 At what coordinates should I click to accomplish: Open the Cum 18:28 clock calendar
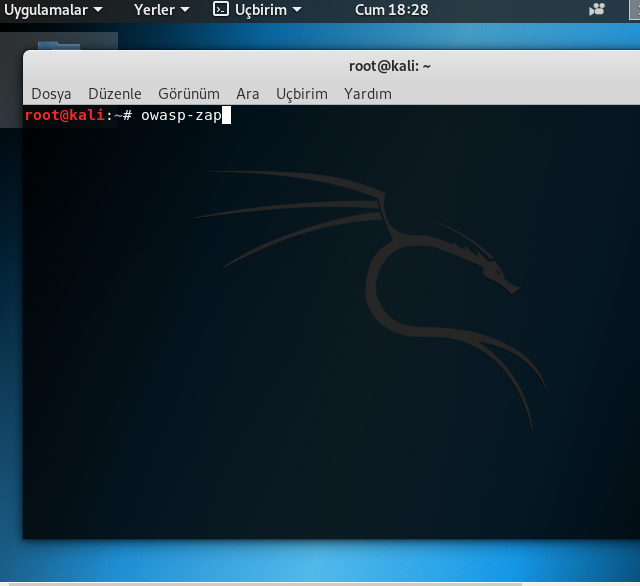coord(391,10)
